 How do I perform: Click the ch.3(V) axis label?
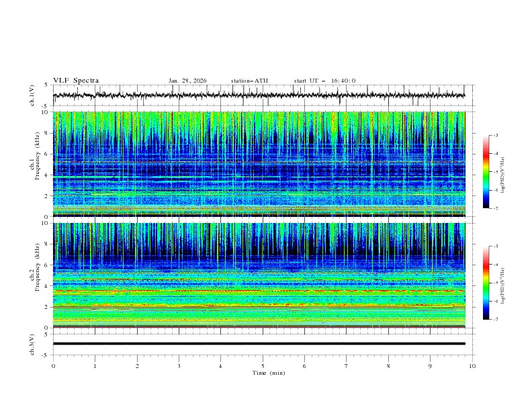(x=32, y=345)
